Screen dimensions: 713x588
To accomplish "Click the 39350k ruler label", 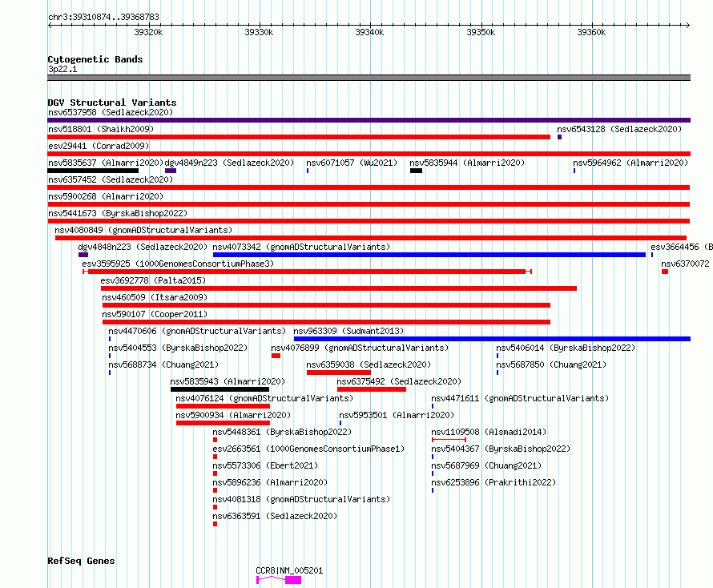I will [x=481, y=32].
